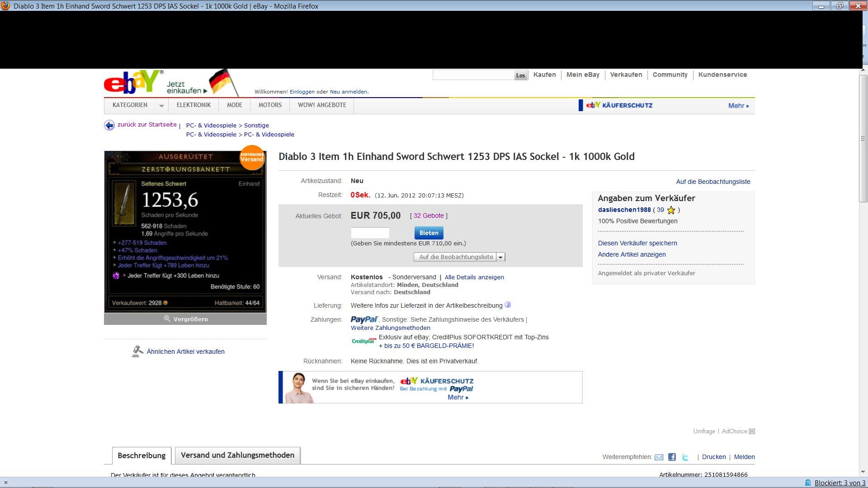Share the listing via email icon

[659, 457]
